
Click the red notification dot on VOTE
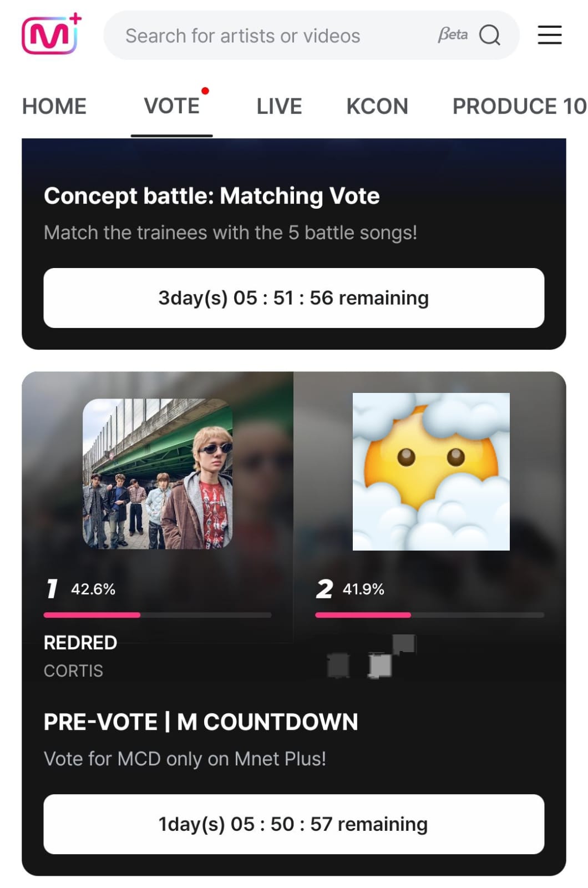[205, 91]
